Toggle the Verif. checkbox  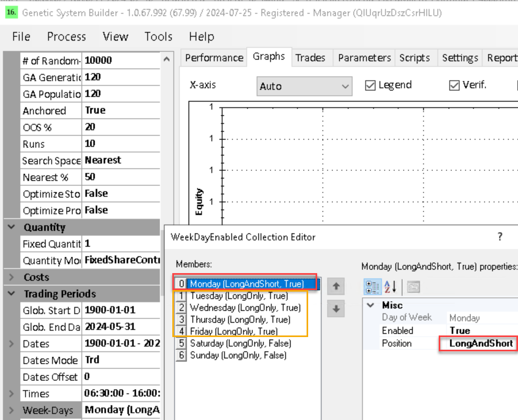pos(454,85)
